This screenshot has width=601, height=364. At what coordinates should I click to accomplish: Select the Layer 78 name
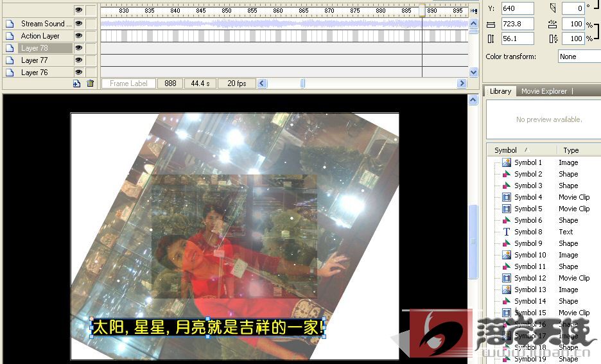35,48
